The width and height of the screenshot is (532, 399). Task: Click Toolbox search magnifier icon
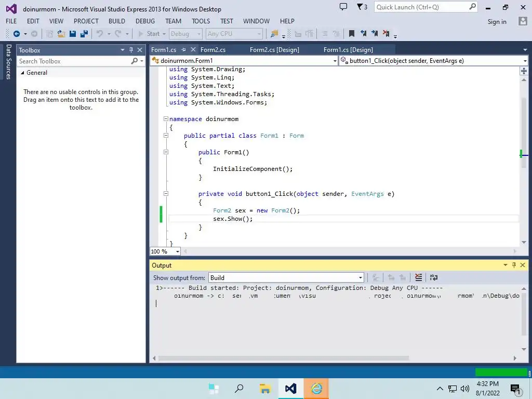tap(135, 61)
